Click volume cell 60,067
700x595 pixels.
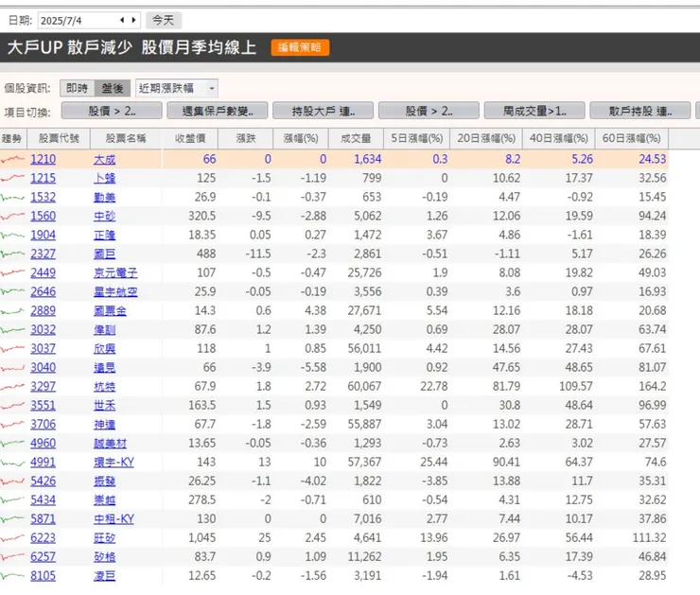coord(365,387)
